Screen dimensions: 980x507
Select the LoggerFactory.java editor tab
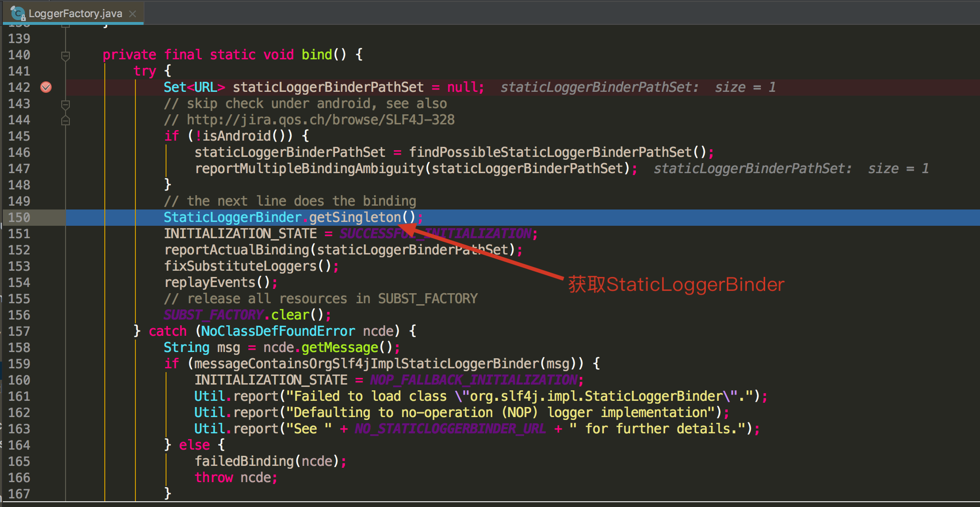(x=73, y=13)
